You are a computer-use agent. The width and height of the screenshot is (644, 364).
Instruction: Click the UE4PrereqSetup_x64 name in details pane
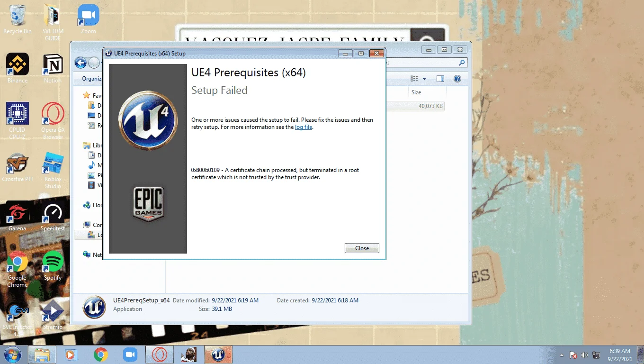click(x=141, y=300)
